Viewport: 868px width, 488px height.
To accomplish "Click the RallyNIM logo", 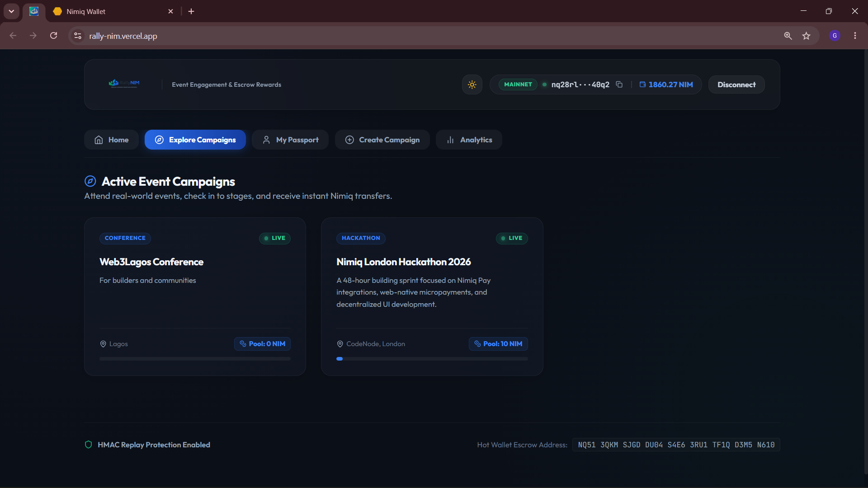I will pyautogui.click(x=124, y=84).
